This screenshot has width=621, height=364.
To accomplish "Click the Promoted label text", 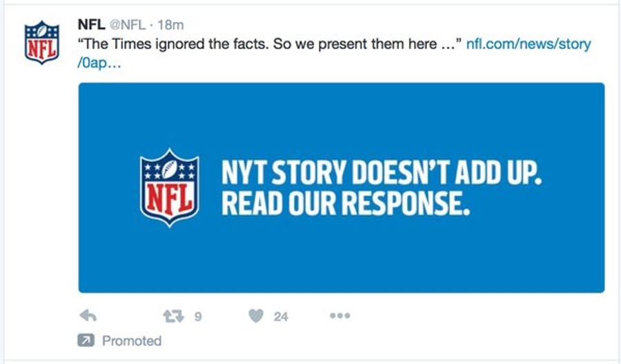I will [132, 341].
